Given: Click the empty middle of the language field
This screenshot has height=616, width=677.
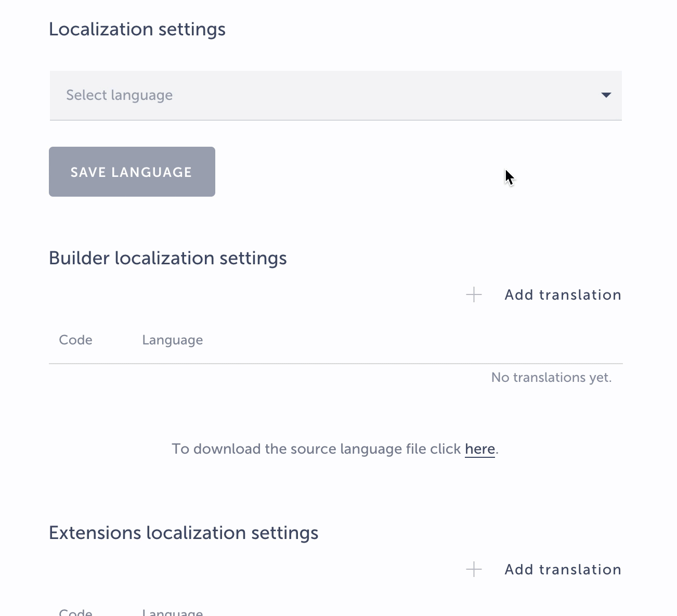Looking at the screenshot, I should coord(364,95).
